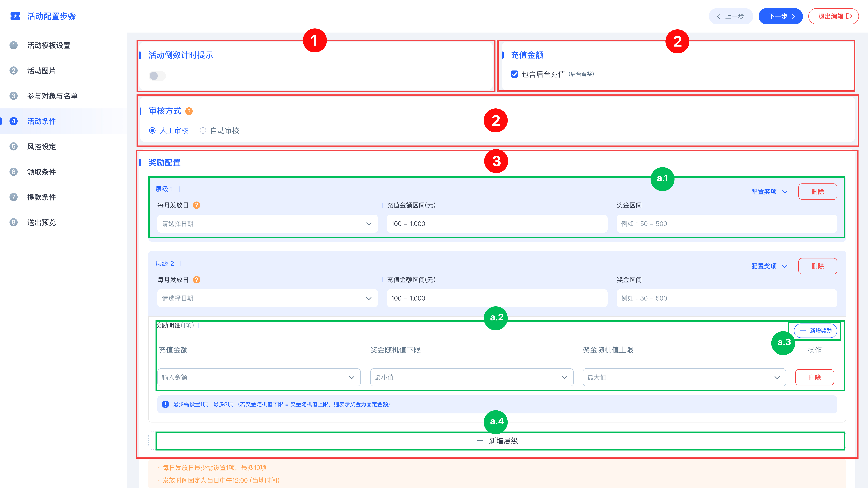
Task: Uncheck the 包含后台充值 checkbox
Action: click(514, 74)
